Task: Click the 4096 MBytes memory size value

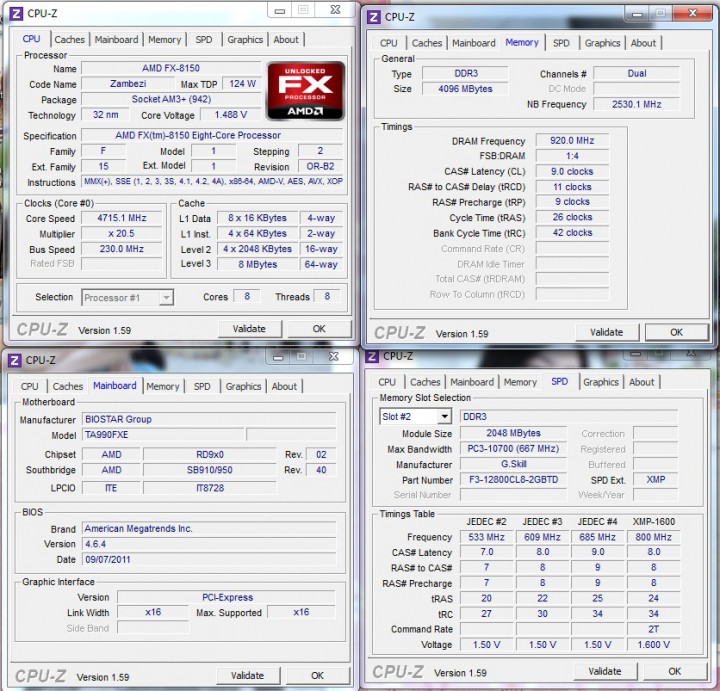Action: (x=465, y=89)
